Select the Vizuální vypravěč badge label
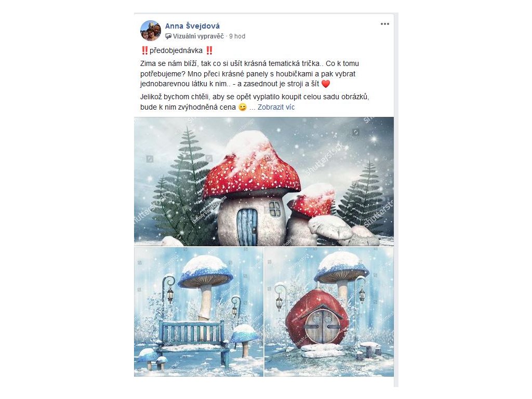 (x=198, y=36)
